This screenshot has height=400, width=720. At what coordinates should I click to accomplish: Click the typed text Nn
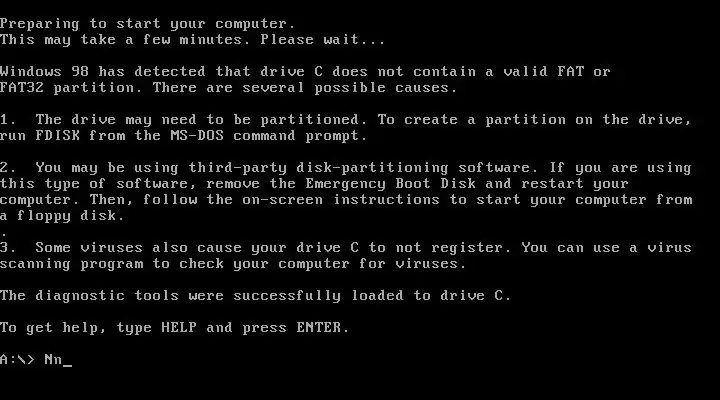point(53,359)
